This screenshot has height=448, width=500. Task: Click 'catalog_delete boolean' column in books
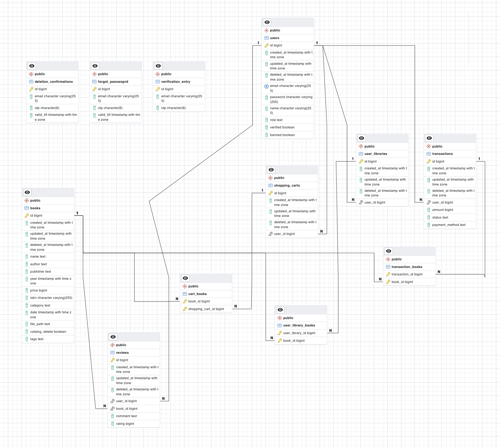point(48,332)
